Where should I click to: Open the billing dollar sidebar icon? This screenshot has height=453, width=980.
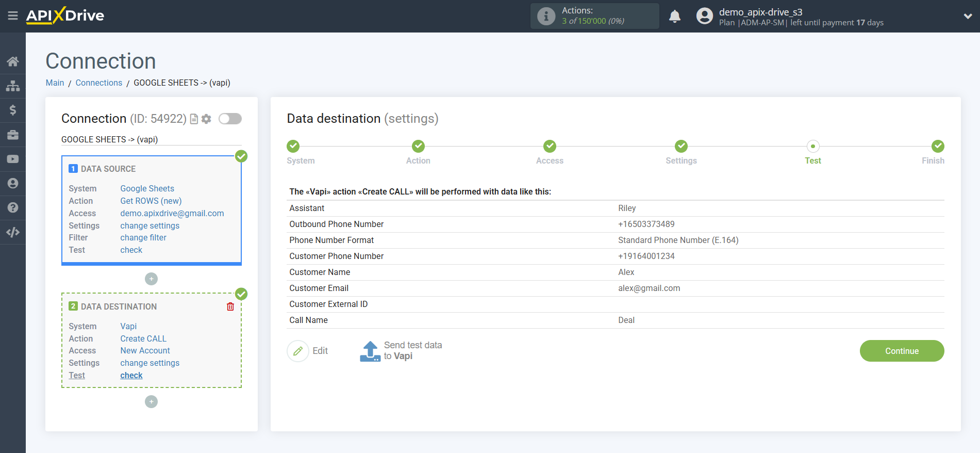(13, 110)
